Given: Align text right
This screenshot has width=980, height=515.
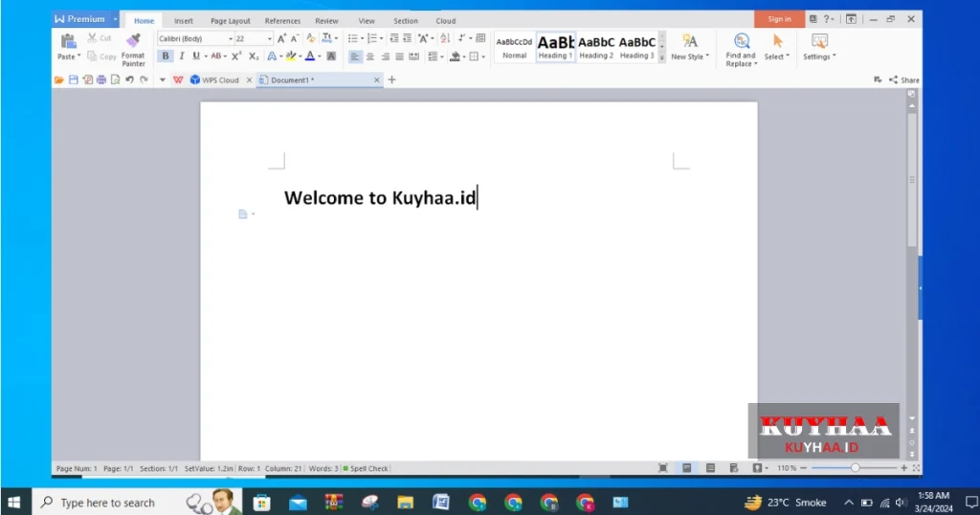Looking at the screenshot, I should [x=385, y=56].
